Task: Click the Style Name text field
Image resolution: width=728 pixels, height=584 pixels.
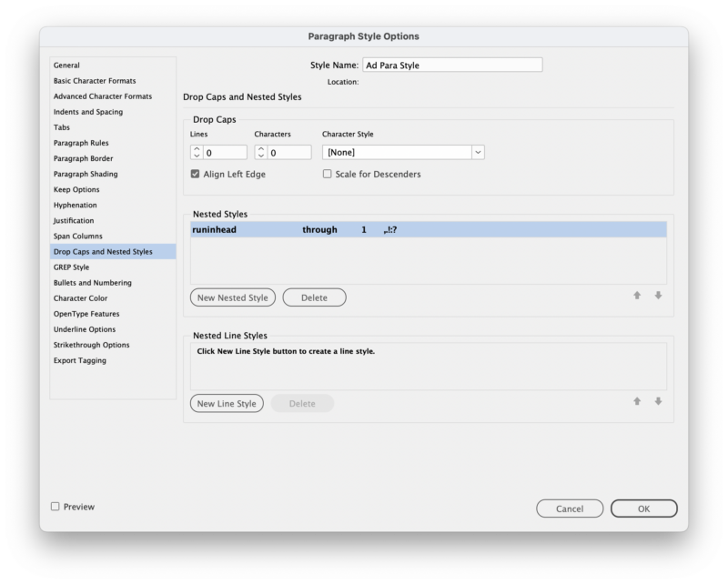Action: tap(452, 65)
